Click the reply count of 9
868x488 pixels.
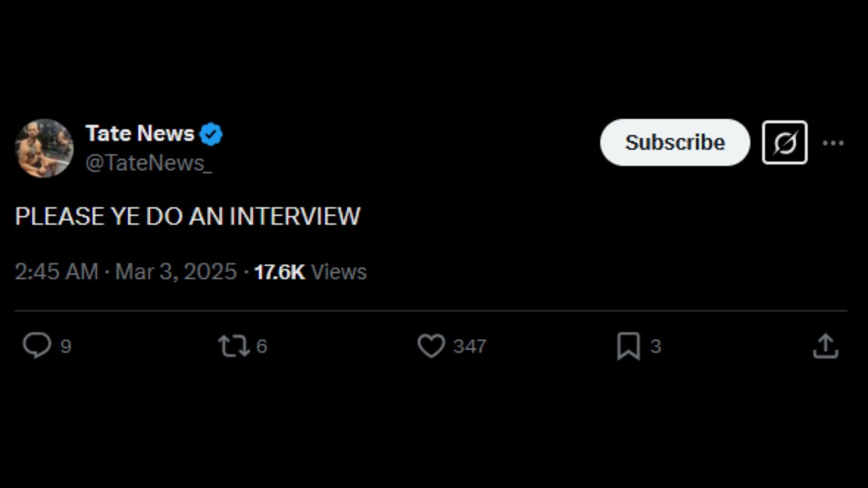coord(66,347)
